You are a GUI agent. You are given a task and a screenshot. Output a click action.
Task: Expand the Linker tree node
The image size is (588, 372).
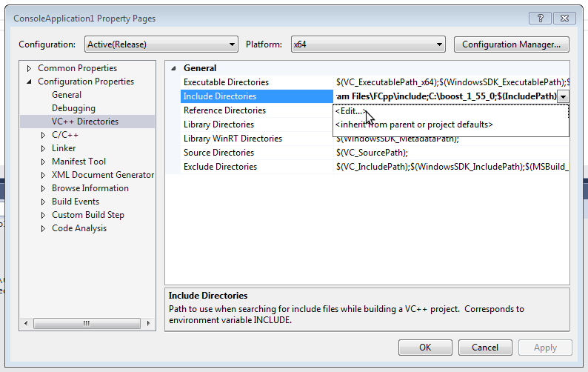(x=44, y=148)
